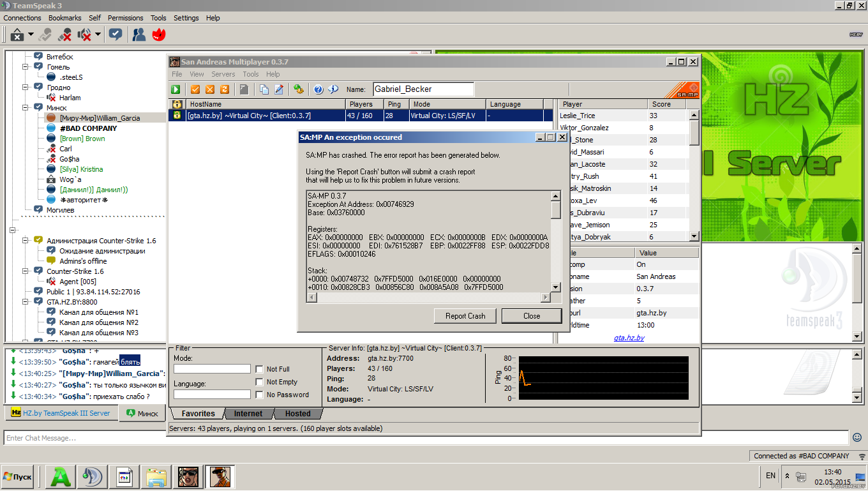
Task: Click the orange Refresh server icon in SA-MP
Action: coord(224,89)
